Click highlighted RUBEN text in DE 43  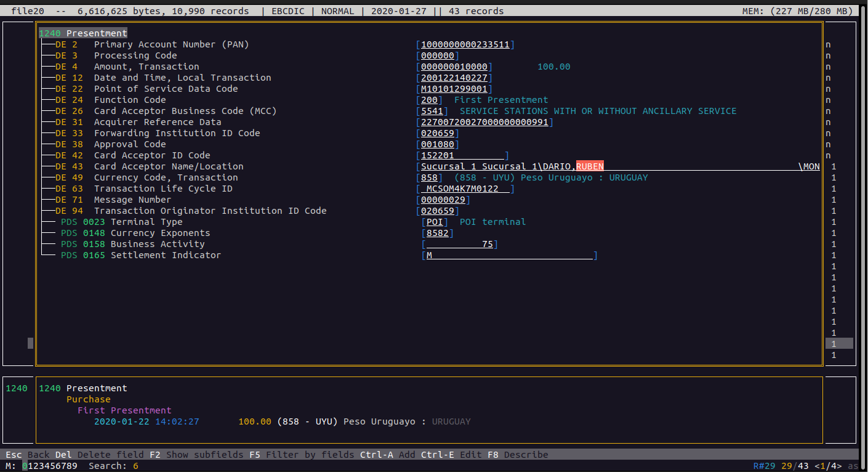click(590, 166)
